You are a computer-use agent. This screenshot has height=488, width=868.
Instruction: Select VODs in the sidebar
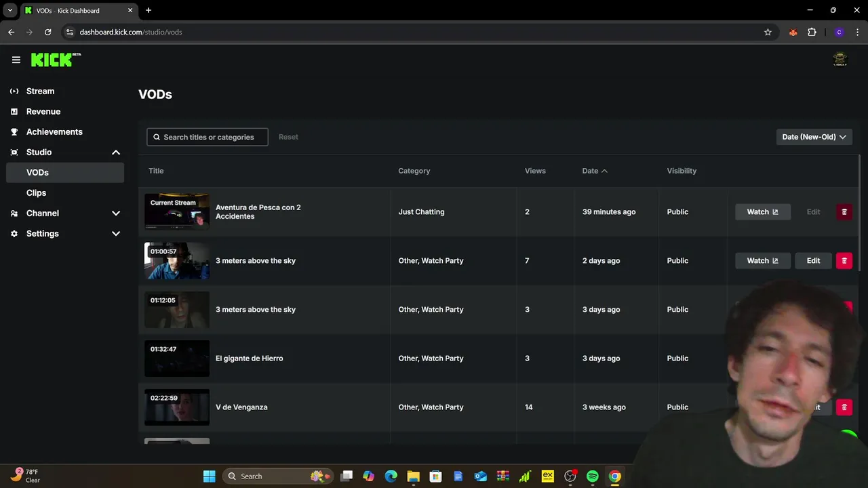[x=64, y=172]
